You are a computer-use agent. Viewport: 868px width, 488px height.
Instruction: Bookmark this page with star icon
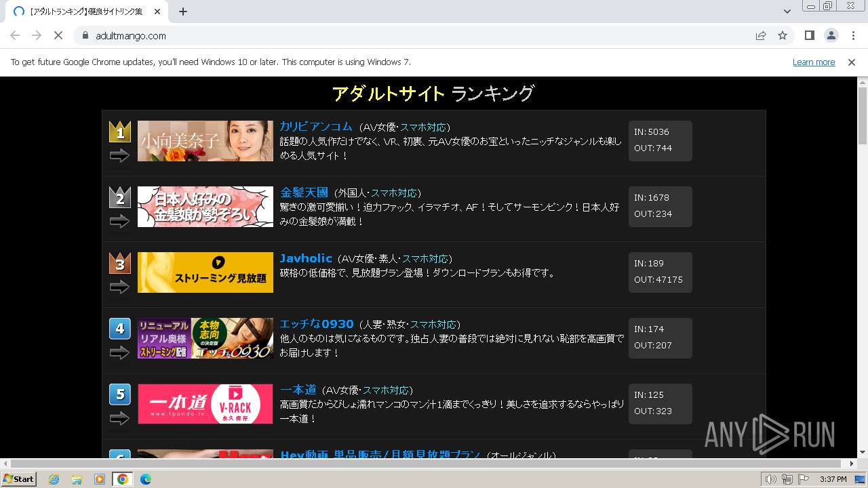(783, 35)
